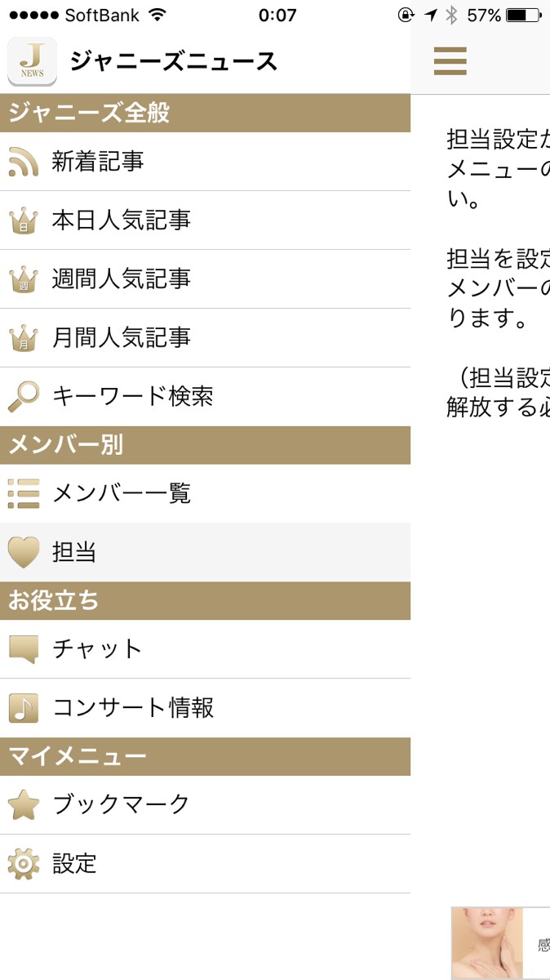Open ブックマーク in My Menu
This screenshot has width=550, height=980.
122,805
